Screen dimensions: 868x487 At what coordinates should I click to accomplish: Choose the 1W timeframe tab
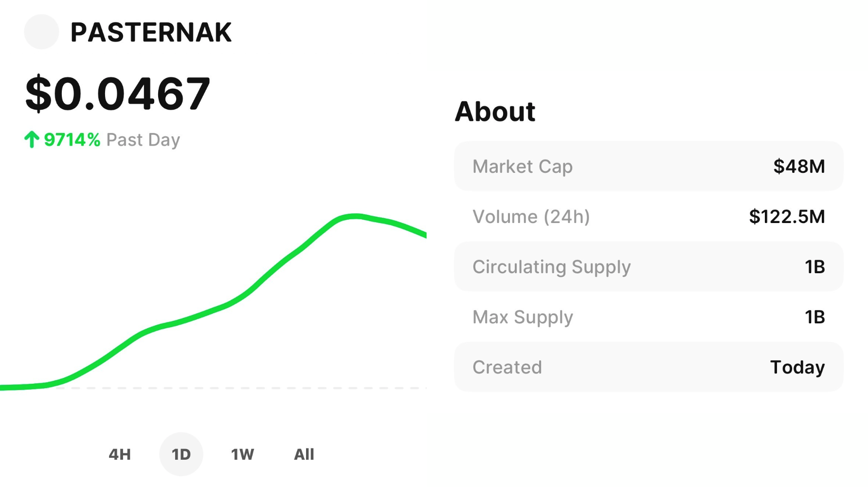click(242, 454)
